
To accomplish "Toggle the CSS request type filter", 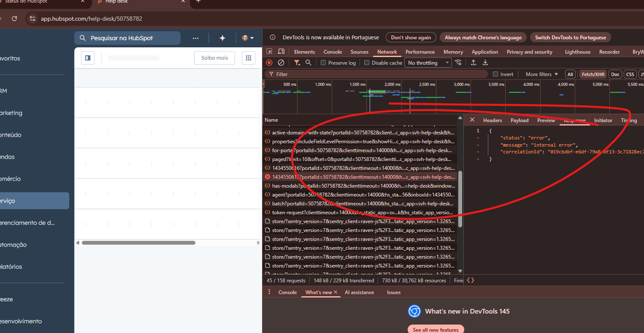I will (x=630, y=74).
